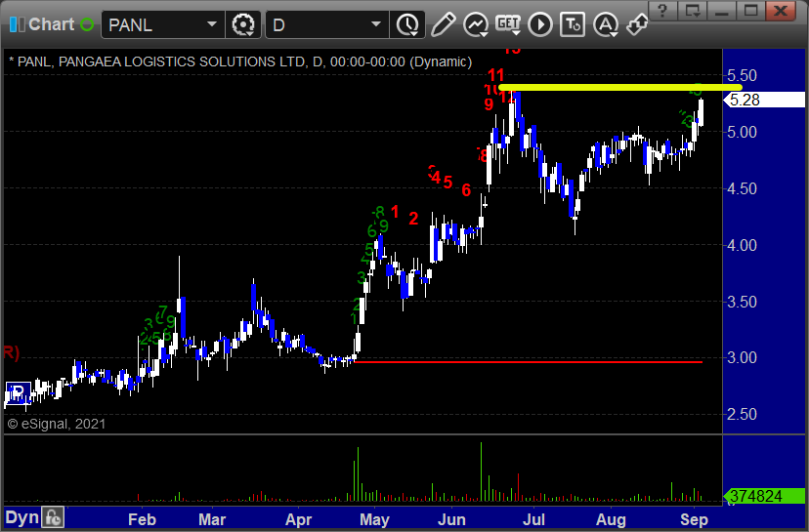Screen dimensions: 809x532
Task: Click the red count marker 6
Action: (466, 190)
